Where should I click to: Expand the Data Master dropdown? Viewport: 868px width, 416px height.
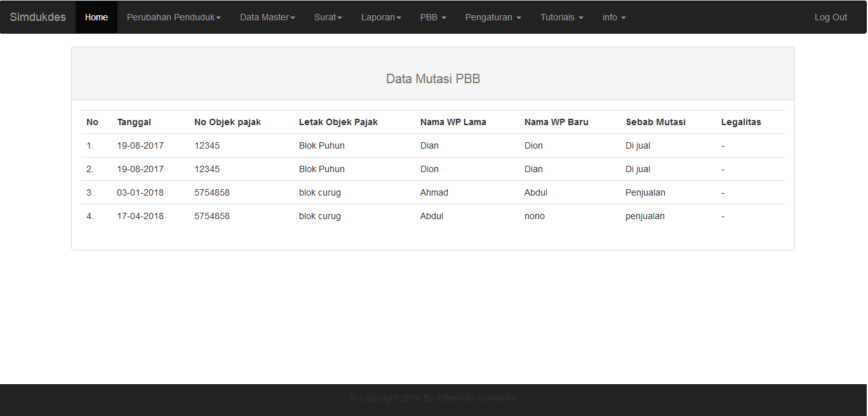267,17
